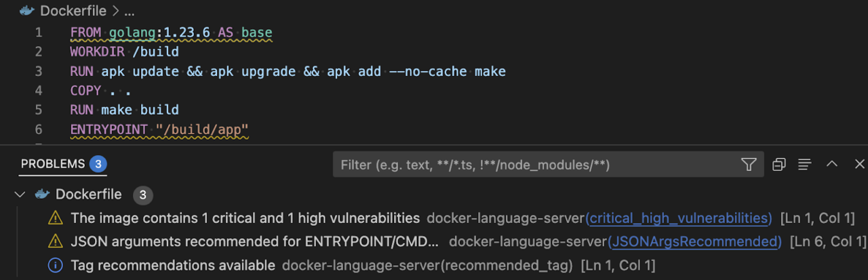The height and width of the screenshot is (280, 868).
Task: Click the ENTRYPOINT line in the editor
Action: (x=159, y=129)
